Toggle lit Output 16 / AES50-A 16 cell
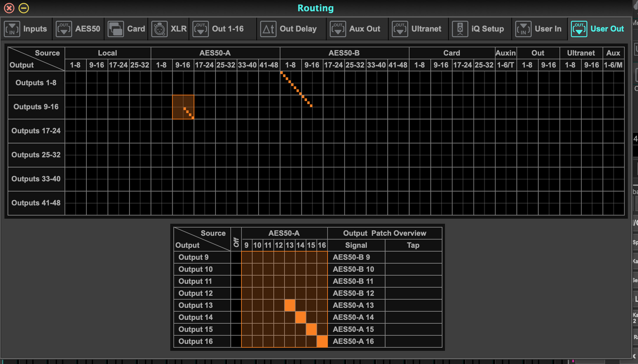This screenshot has width=638, height=364. click(x=322, y=341)
